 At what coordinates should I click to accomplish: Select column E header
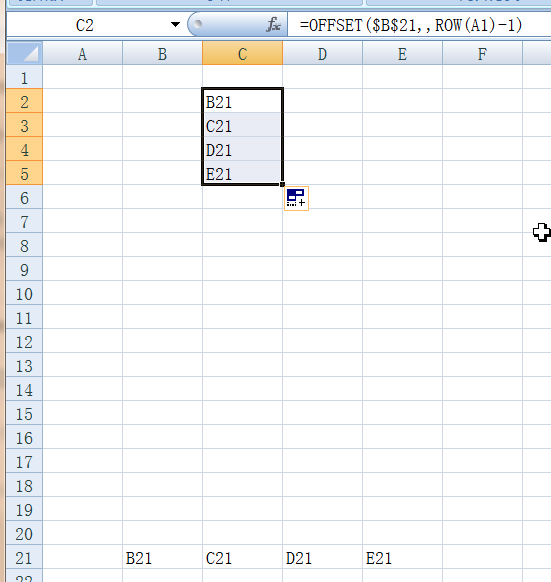coord(402,54)
